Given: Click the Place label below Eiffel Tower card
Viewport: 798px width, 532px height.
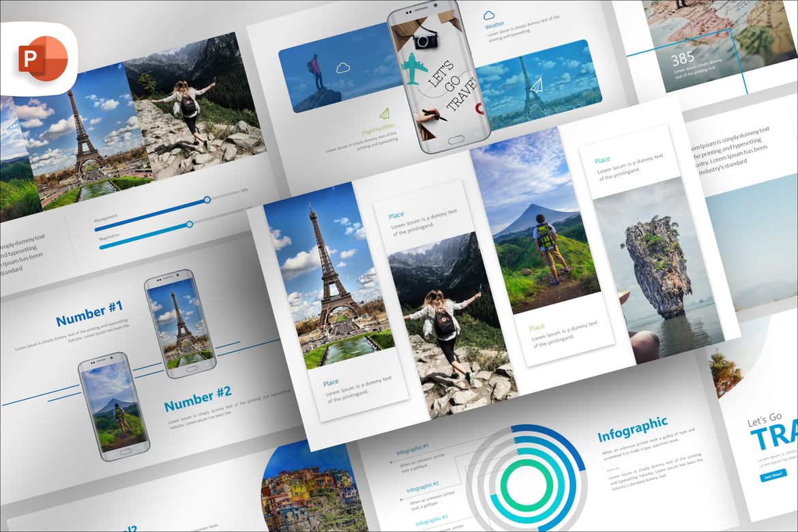Looking at the screenshot, I should point(331,383).
